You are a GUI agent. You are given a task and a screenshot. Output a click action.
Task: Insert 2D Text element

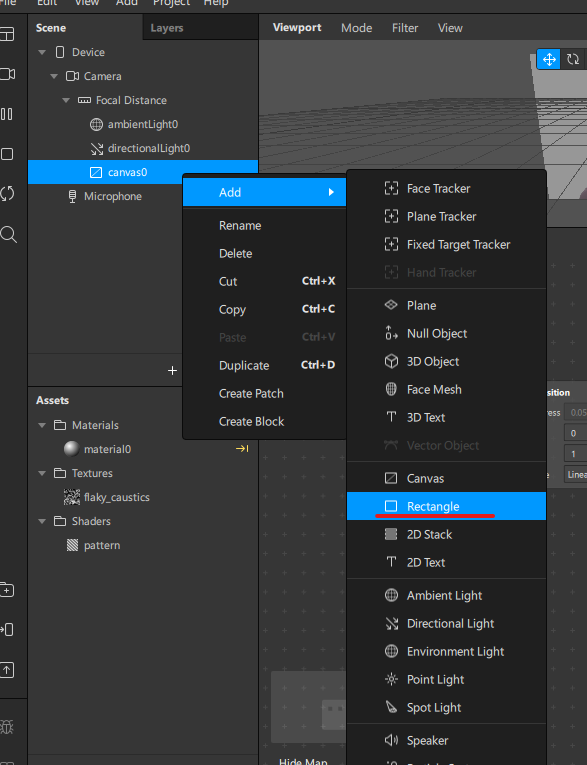(x=446, y=562)
